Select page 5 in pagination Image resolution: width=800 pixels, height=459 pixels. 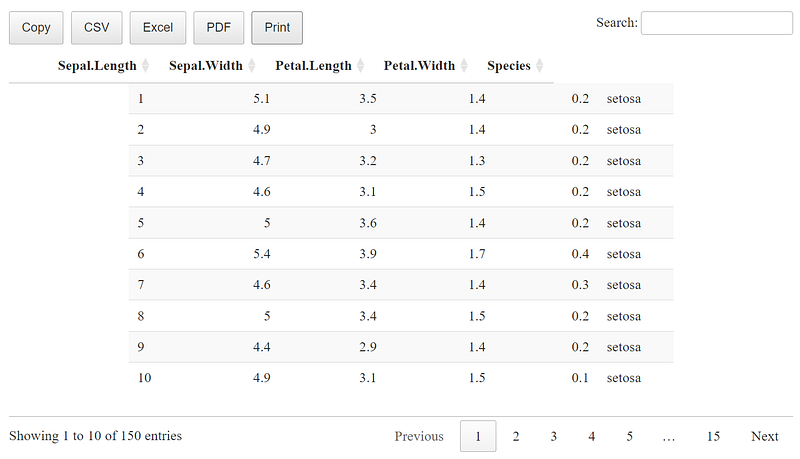click(630, 436)
